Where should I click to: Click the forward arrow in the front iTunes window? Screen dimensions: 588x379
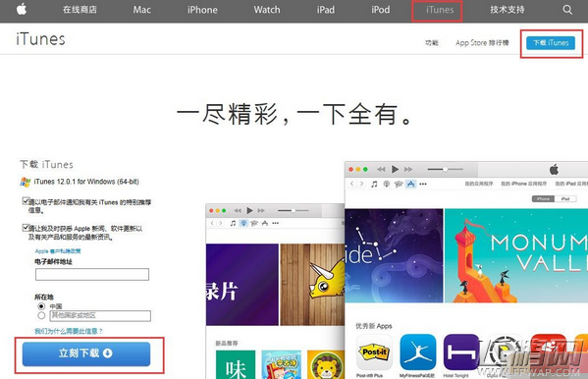[x=361, y=184]
